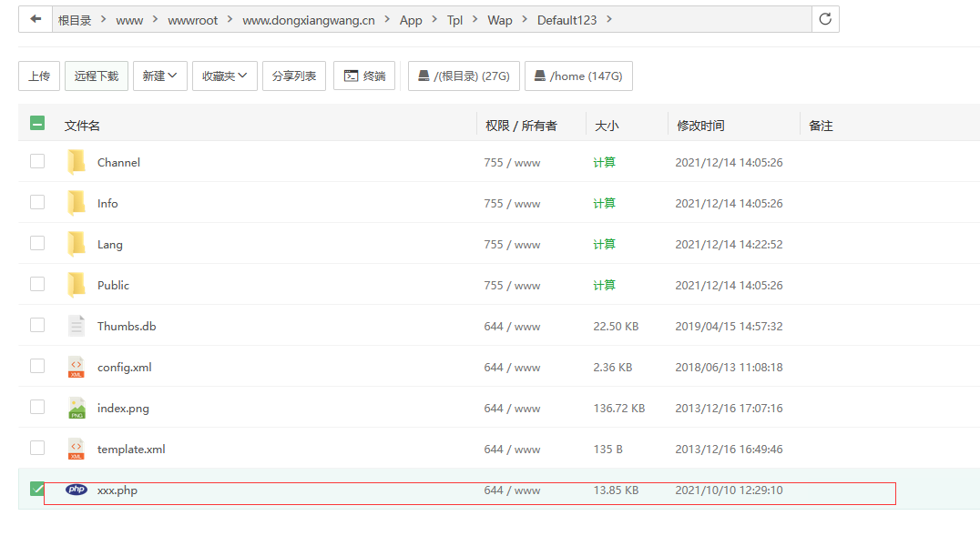Open the Public folder icon
This screenshot has width=980, height=546.
click(77, 285)
